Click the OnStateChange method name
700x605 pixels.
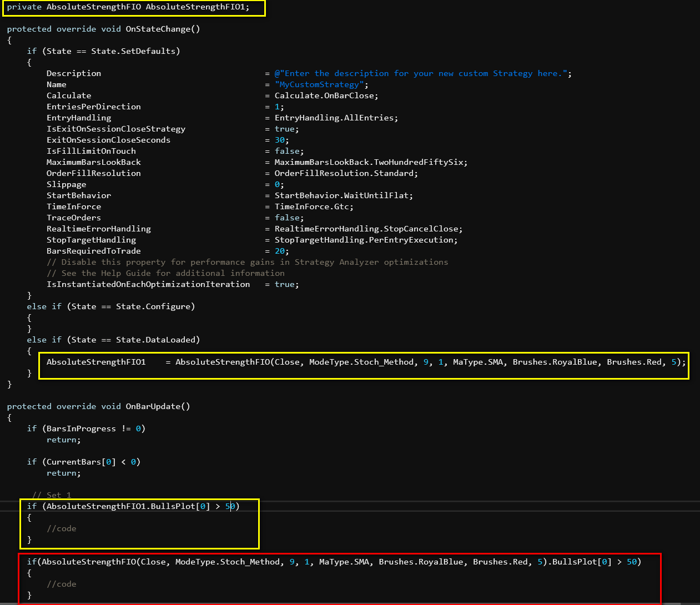(158, 29)
